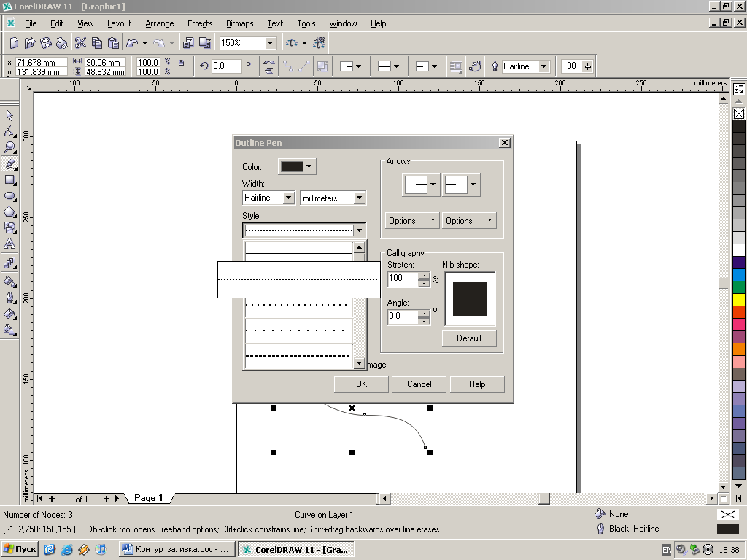Select the Basic Shapes tool

[9, 228]
